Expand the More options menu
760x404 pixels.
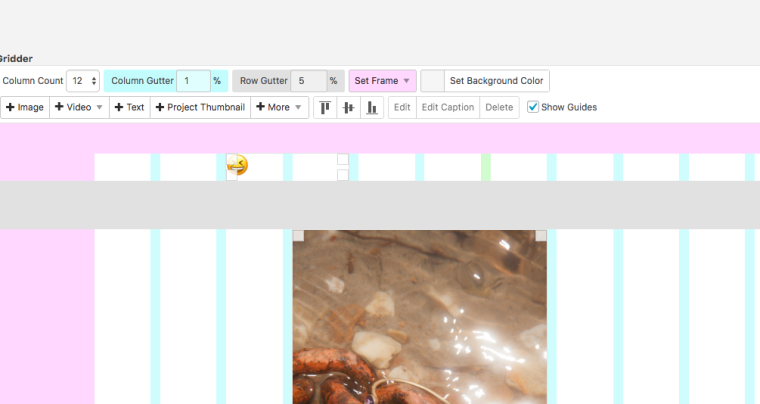point(279,107)
